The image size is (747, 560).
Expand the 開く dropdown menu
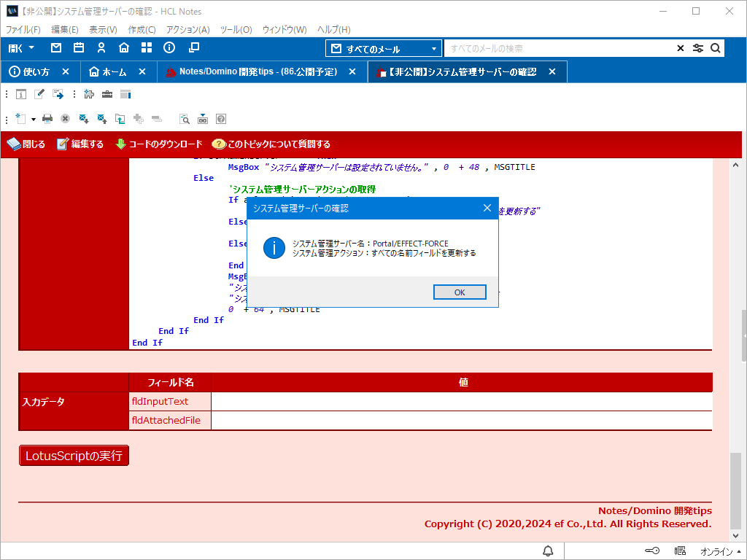(x=21, y=48)
